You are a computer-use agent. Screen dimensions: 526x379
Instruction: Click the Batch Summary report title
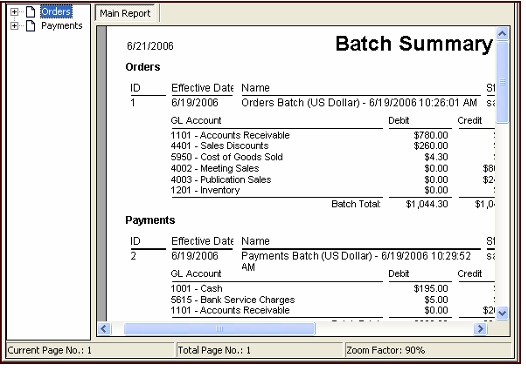414,44
